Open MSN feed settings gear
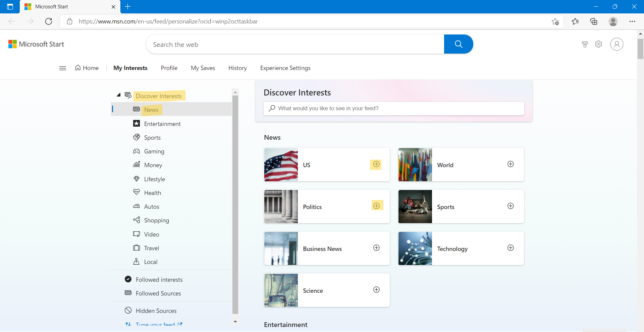Image resolution: width=644 pixels, height=332 pixels. (599, 44)
